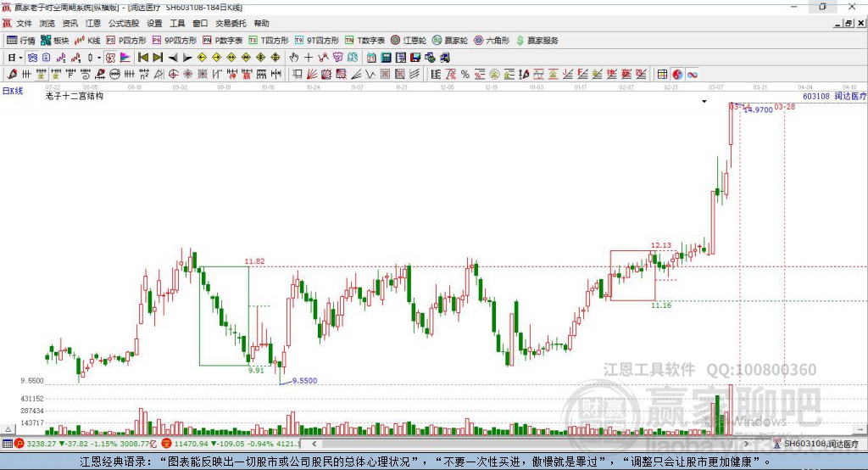Click the 11.82 red price label
Image resolution: width=868 pixels, height=470 pixels.
click(x=254, y=261)
